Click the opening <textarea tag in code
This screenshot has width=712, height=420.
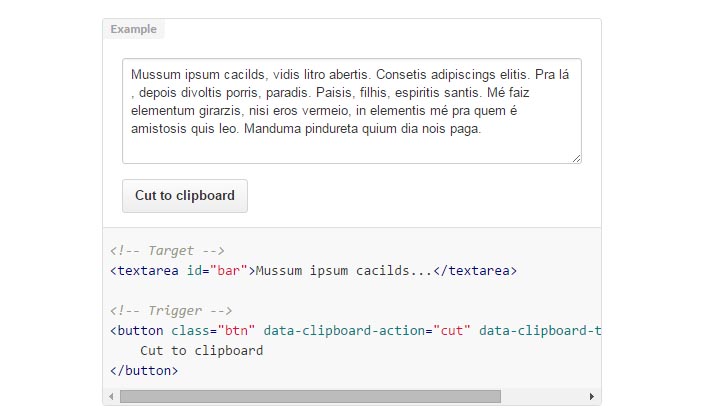coord(144,271)
